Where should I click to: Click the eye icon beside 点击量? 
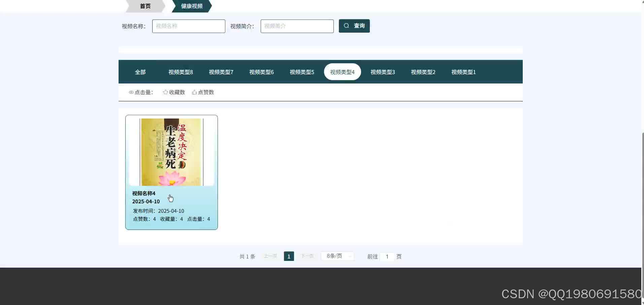(131, 92)
